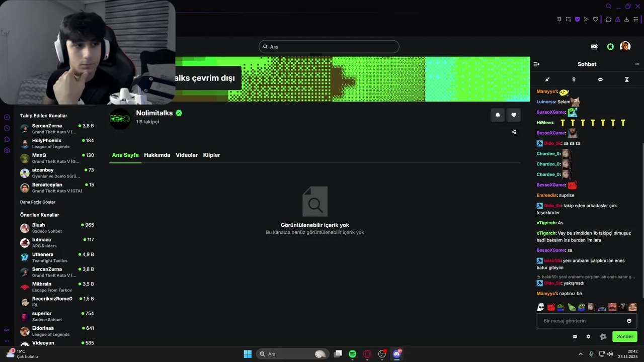Viewport: 644px width, 362px height.
Task: Open browser Downloads icon
Action: pos(626,20)
